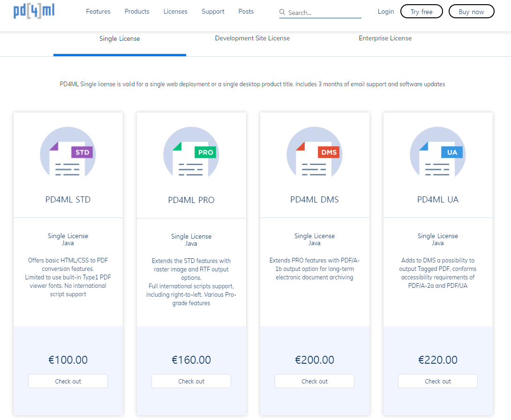The width and height of the screenshot is (511, 420).
Task: Click the pd4ml logo
Action: tap(34, 11)
